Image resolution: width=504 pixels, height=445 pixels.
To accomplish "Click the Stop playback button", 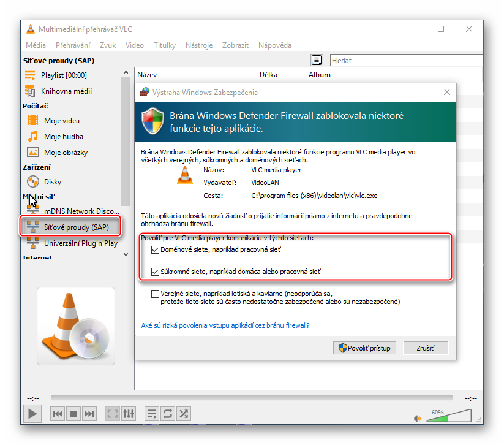I will (x=73, y=414).
